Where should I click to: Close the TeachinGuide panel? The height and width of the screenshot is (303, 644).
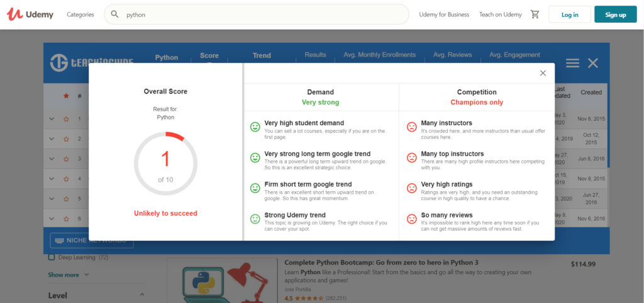pos(592,63)
